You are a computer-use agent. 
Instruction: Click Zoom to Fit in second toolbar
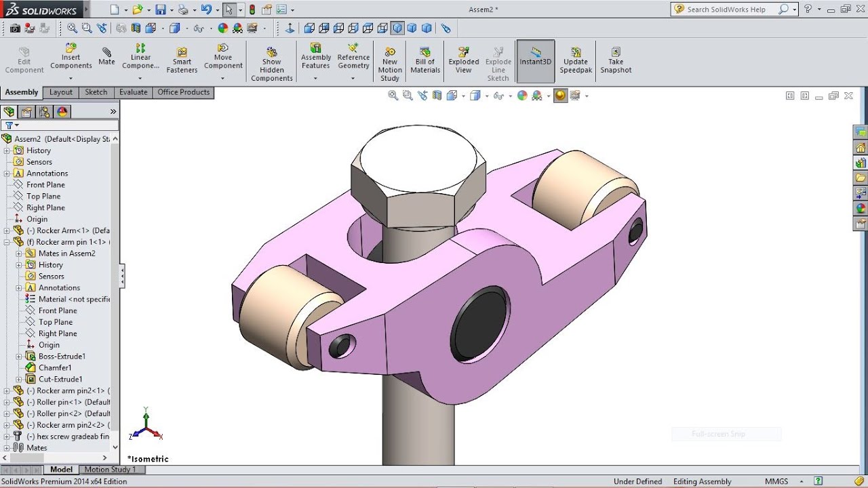tap(72, 28)
